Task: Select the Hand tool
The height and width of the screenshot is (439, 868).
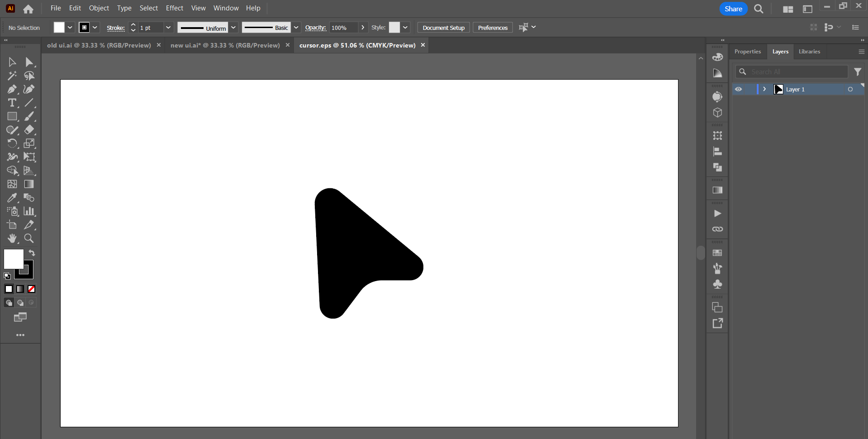Action: pos(12,238)
